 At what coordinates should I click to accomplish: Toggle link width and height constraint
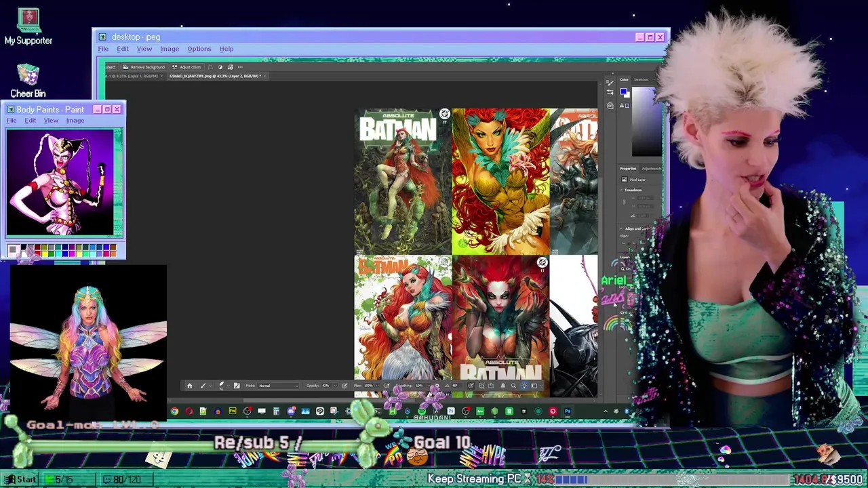pyautogui.click(x=624, y=202)
